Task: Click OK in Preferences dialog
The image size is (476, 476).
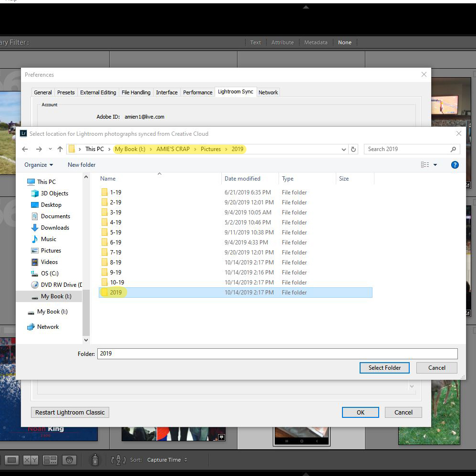Action: [x=361, y=412]
